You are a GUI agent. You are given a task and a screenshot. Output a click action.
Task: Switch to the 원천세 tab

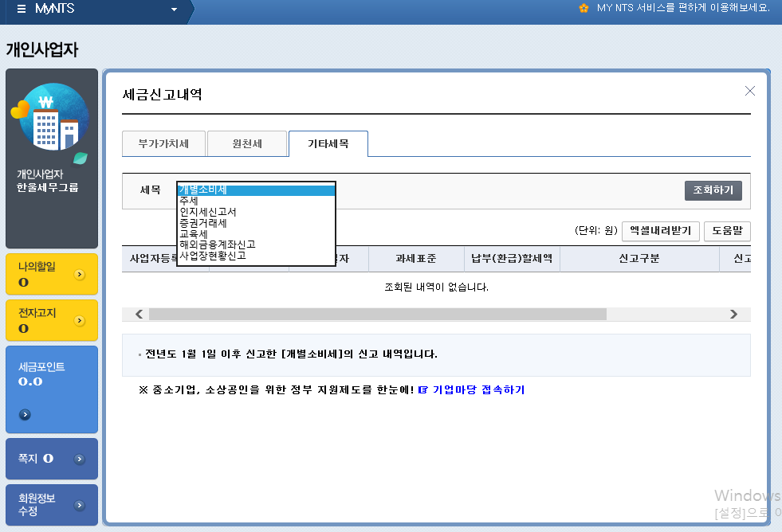click(247, 144)
